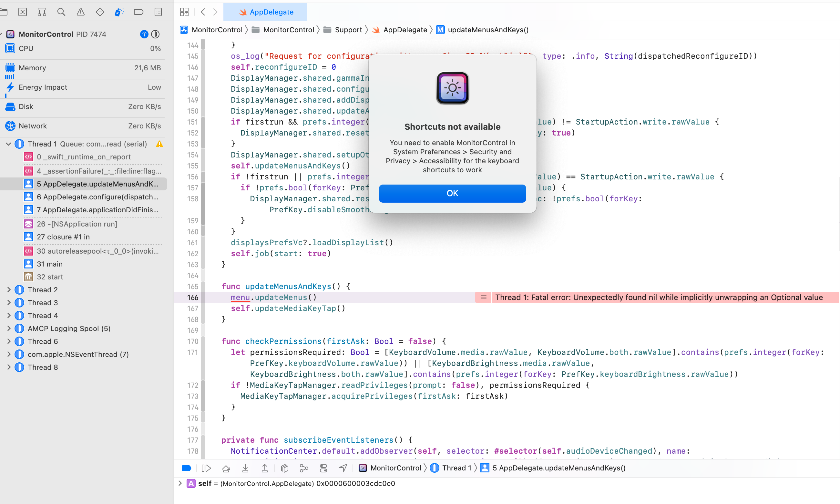Open the Test navigator diamond icon
This screenshot has height=504, width=840.
100,12
